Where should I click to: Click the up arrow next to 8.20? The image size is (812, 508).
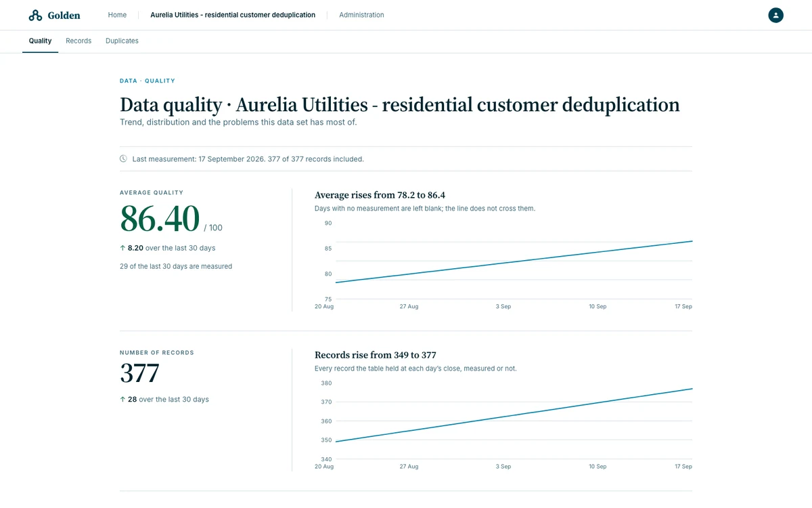point(122,248)
